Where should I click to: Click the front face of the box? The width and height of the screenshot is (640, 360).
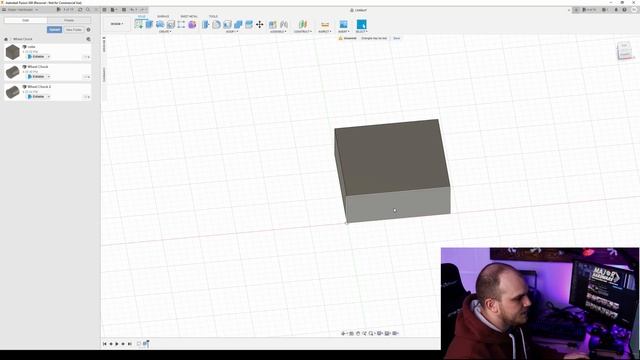pos(398,205)
